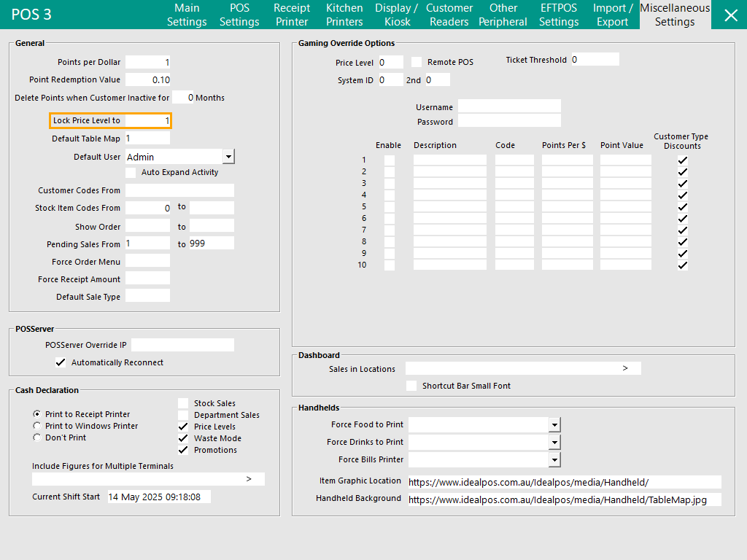Viewport: 747px width, 560px height.
Task: Click the POSServer Override IP field
Action: (x=183, y=345)
